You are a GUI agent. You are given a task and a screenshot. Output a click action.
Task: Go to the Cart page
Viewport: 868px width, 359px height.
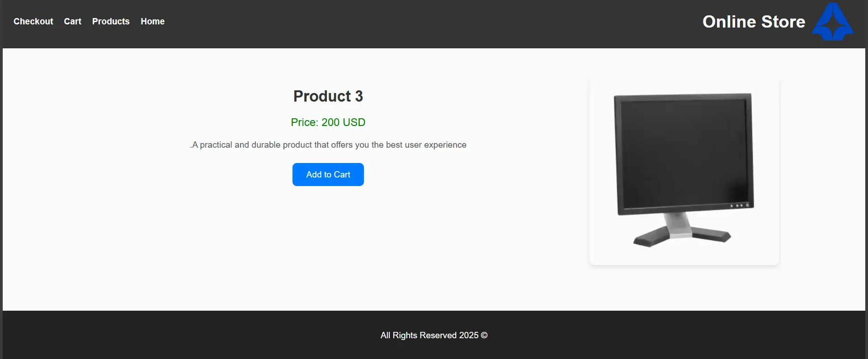(72, 21)
